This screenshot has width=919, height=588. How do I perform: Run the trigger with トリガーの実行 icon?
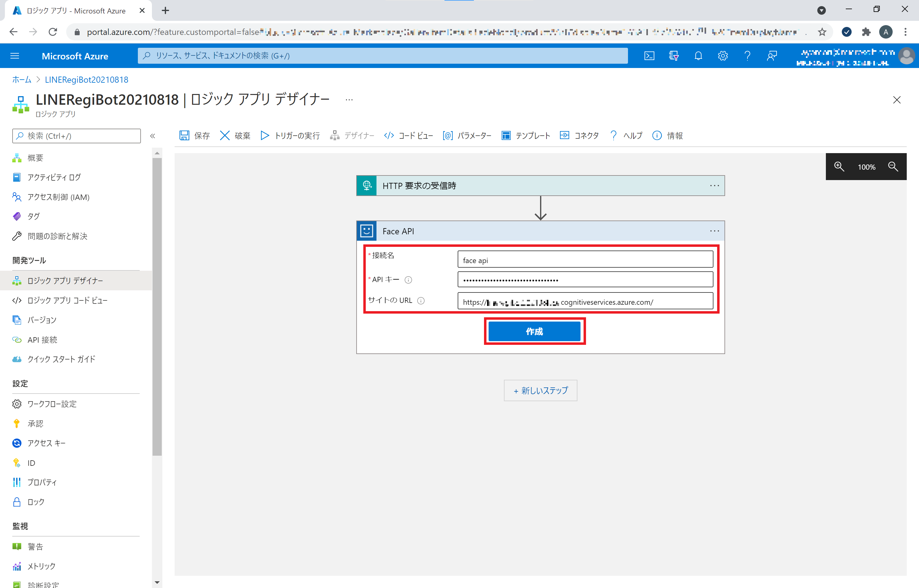(x=265, y=136)
